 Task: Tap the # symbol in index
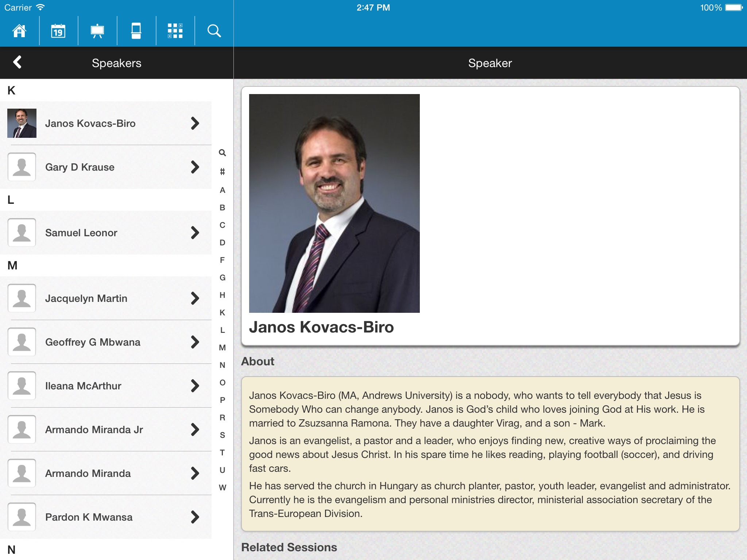point(222,172)
